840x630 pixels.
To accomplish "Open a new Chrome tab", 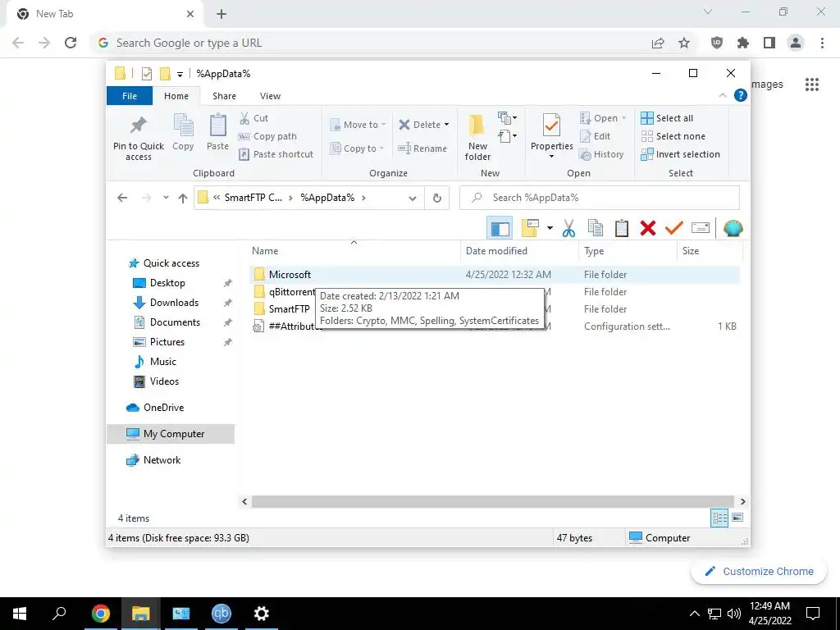I will (221, 14).
